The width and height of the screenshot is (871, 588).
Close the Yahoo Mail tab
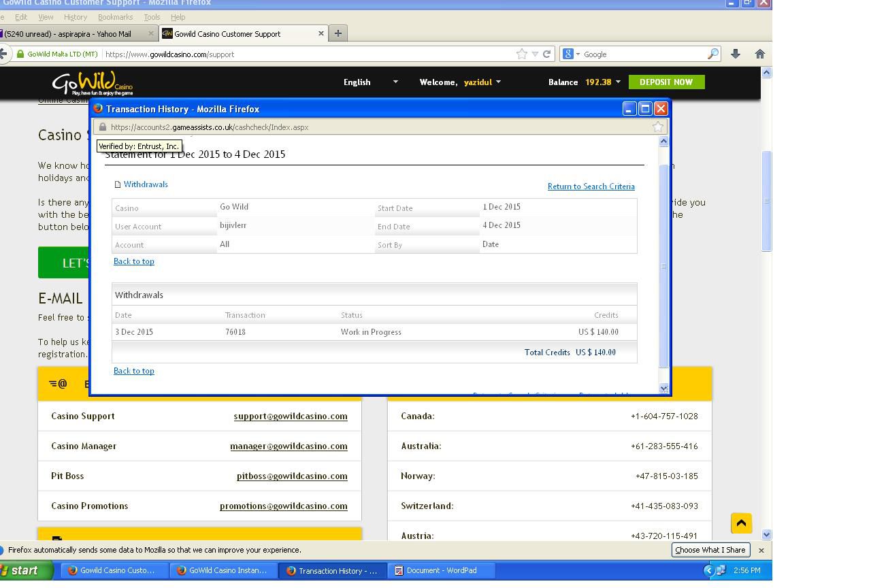pyautogui.click(x=151, y=33)
